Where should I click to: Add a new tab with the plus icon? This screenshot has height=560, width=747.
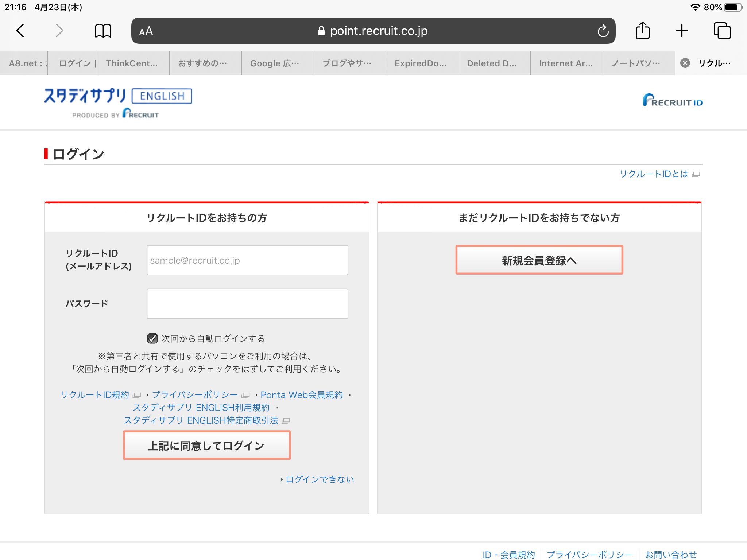tap(682, 31)
